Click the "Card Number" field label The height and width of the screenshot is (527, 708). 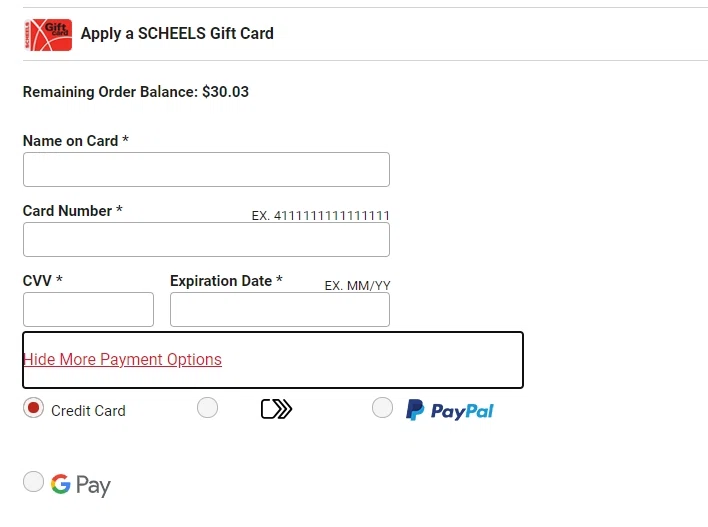[x=68, y=211]
